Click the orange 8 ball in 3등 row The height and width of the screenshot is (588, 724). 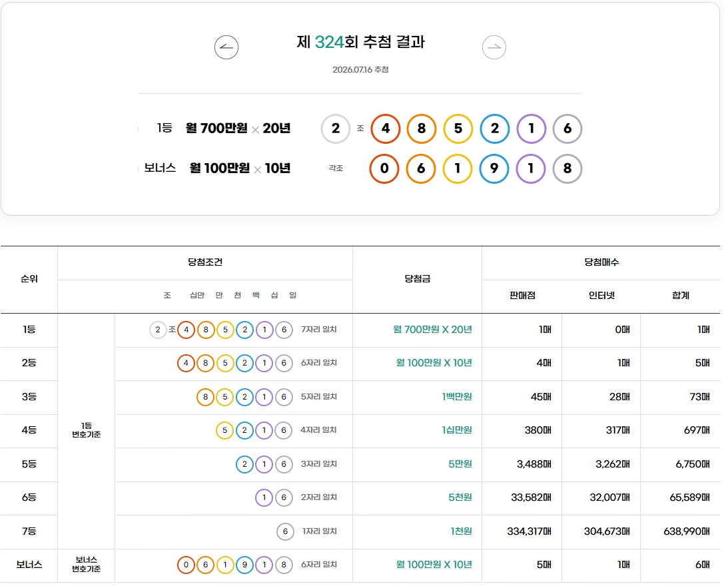coord(205,397)
